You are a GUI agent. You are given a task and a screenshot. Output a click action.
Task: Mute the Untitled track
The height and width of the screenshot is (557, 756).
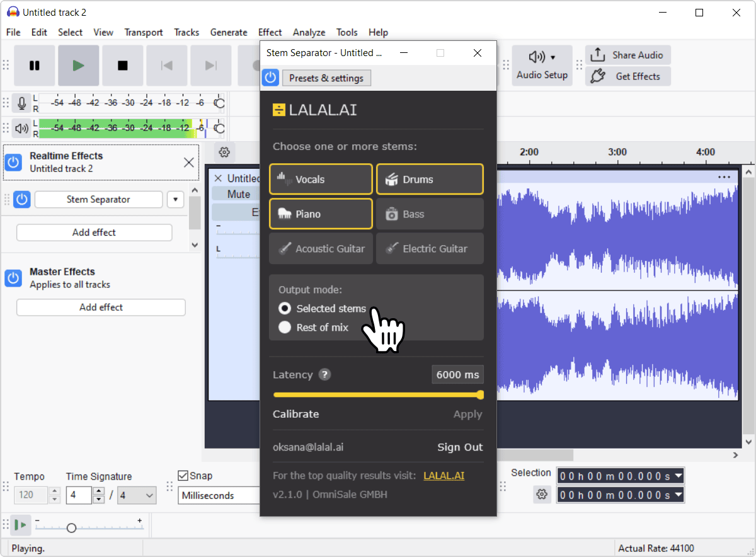pos(238,195)
